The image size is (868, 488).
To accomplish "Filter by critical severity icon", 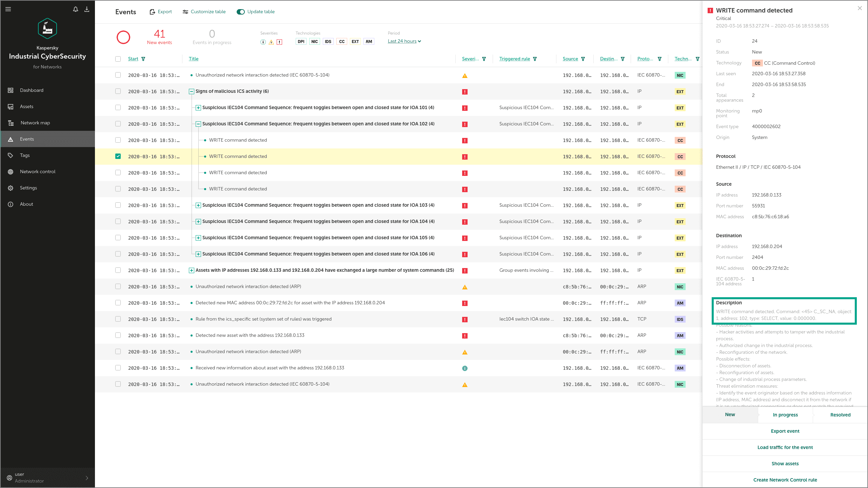I will click(279, 42).
